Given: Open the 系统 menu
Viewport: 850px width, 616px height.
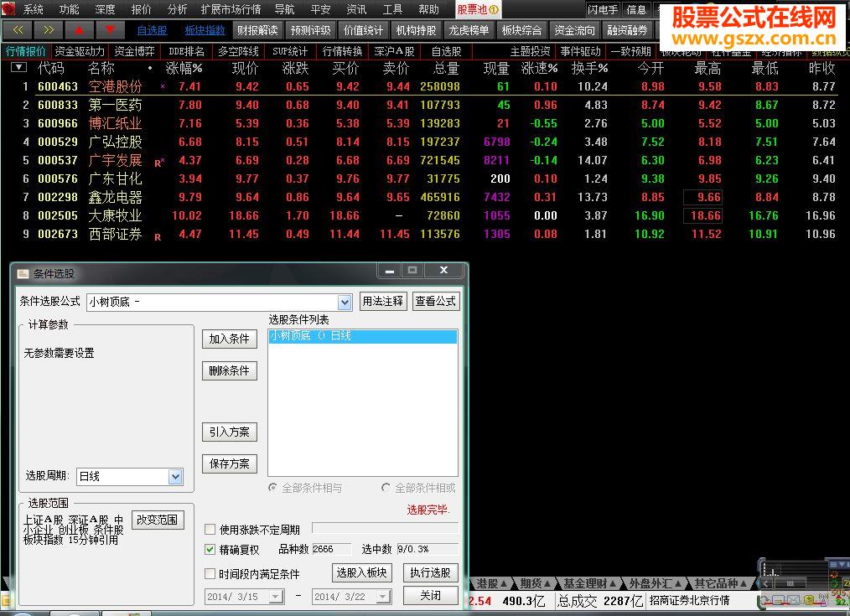Looking at the screenshot, I should click(x=33, y=9).
